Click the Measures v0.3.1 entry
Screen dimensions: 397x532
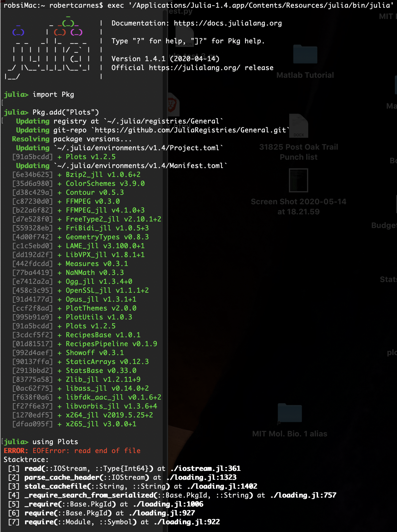pyautogui.click(x=97, y=264)
